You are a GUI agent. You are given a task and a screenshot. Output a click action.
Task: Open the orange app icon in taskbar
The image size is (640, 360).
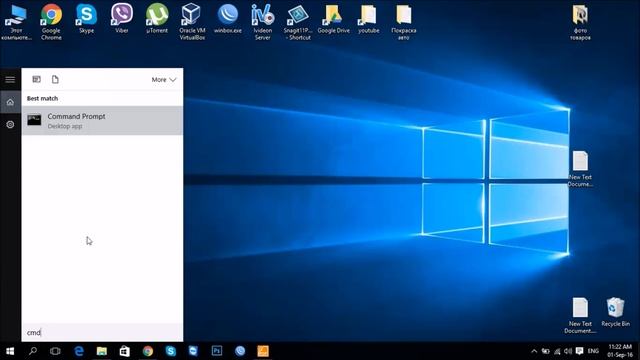263,351
